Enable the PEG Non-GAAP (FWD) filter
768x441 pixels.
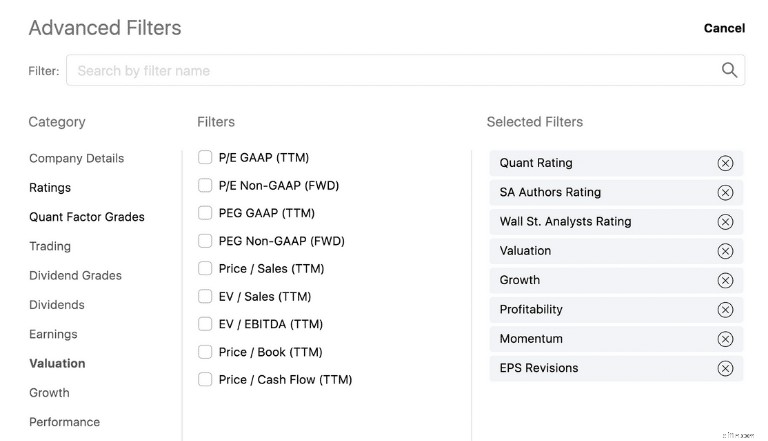click(205, 241)
